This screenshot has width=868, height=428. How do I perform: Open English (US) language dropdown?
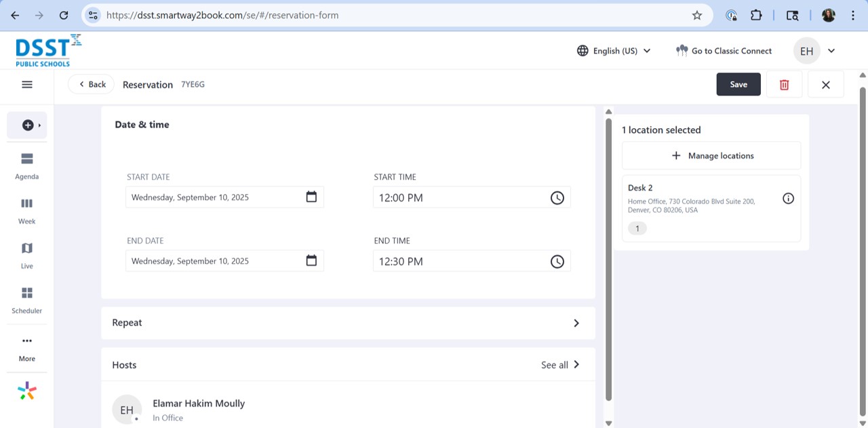click(x=614, y=51)
